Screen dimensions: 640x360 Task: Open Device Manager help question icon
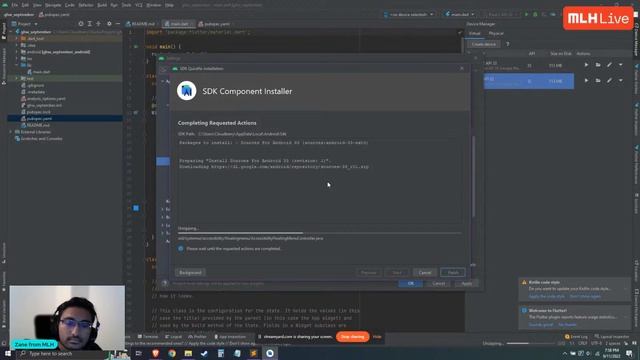(507, 44)
